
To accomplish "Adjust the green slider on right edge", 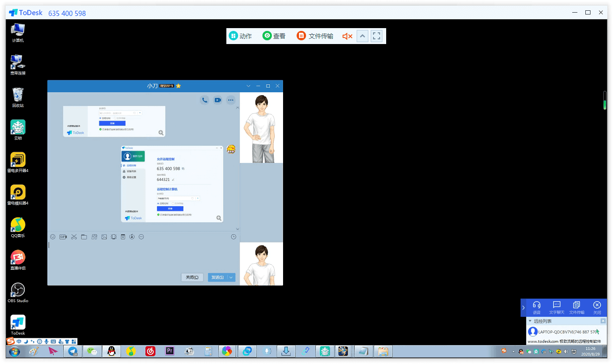I will (605, 100).
